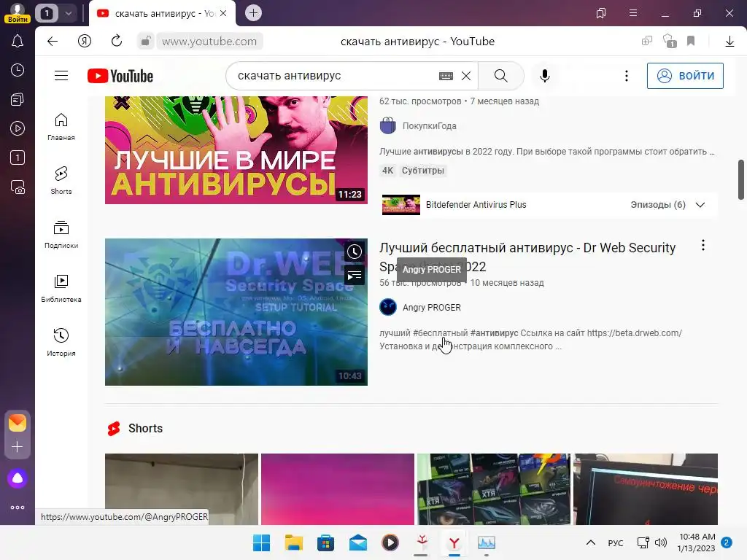
Task: Open the extensions icon with badge 1
Action: click(x=670, y=41)
